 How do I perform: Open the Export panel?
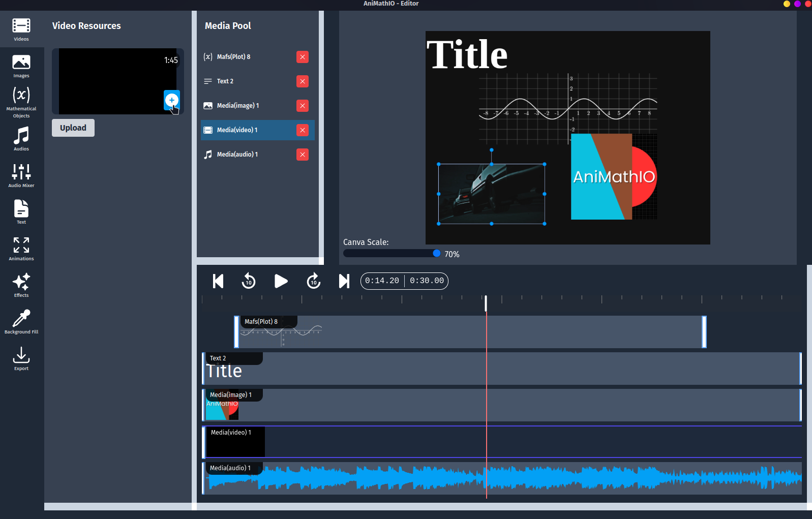(x=21, y=359)
